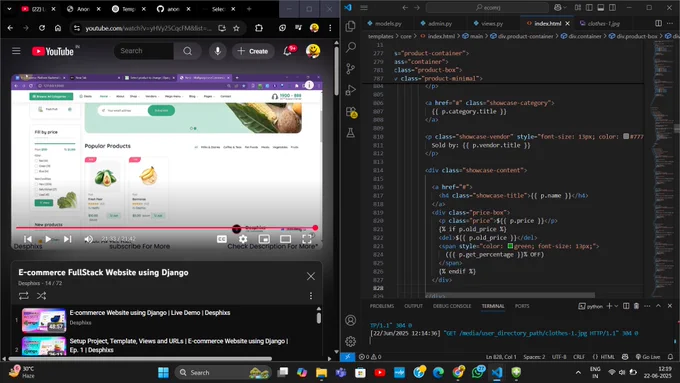Open browser extensions puzzle icon

[x=259, y=28]
